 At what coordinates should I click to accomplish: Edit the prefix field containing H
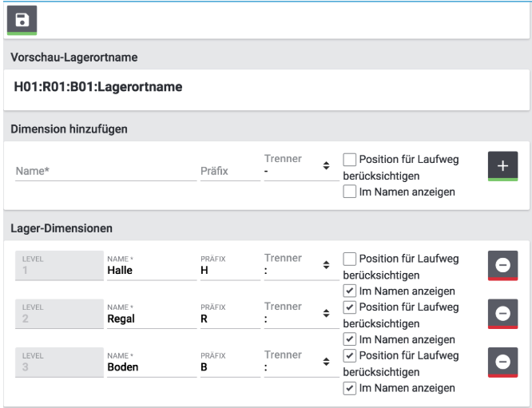pos(230,266)
